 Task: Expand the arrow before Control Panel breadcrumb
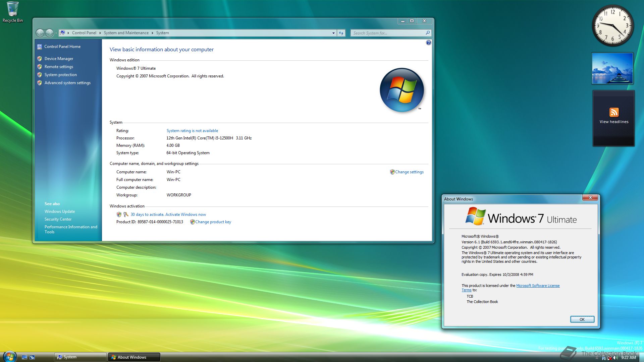(68, 33)
